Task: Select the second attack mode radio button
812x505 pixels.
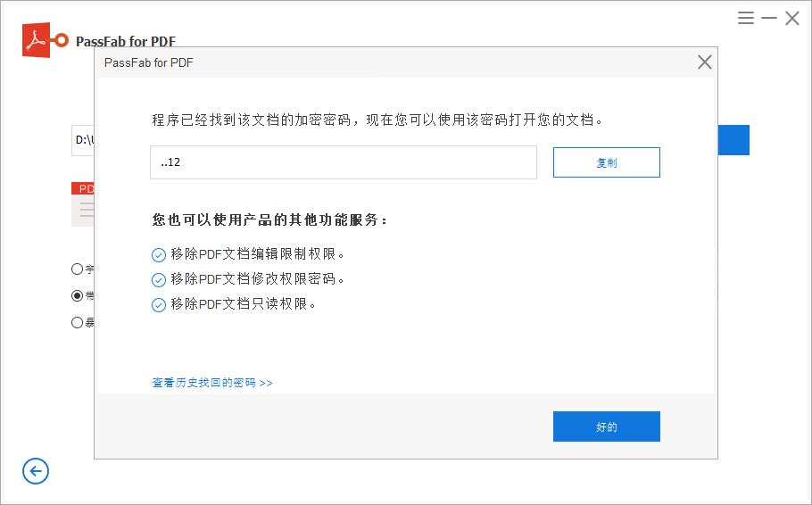Action: point(77,295)
